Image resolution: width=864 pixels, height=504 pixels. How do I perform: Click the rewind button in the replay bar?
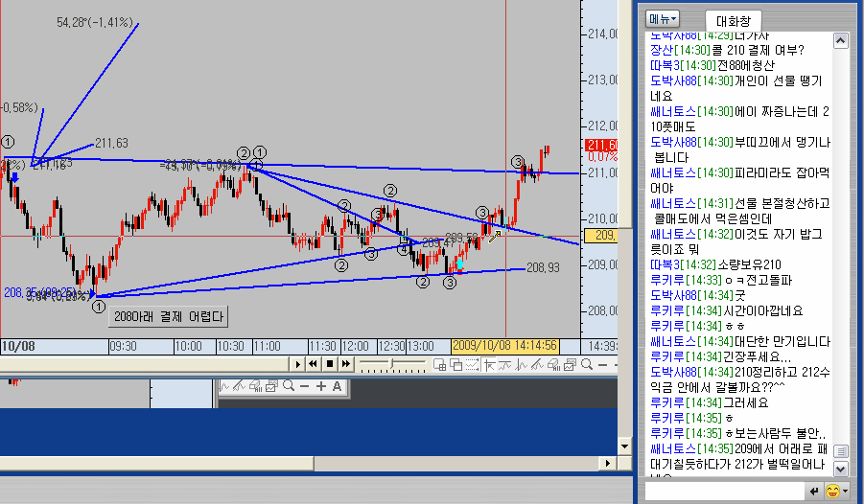(x=314, y=364)
